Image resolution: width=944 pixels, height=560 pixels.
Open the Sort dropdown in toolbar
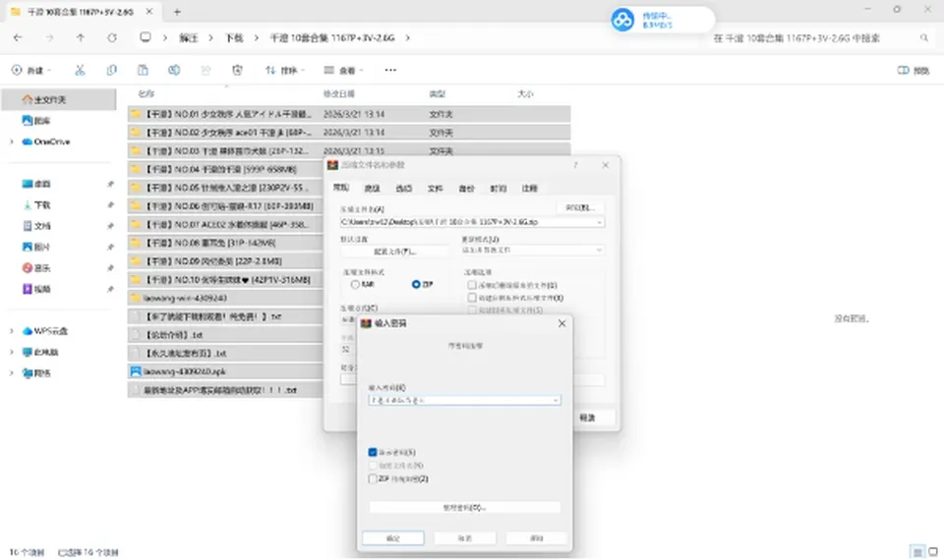284,71
